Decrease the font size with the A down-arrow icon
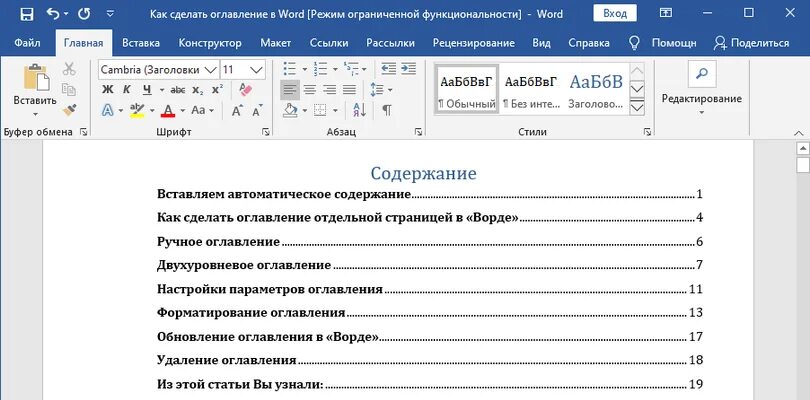The image size is (810, 400). tap(257, 110)
